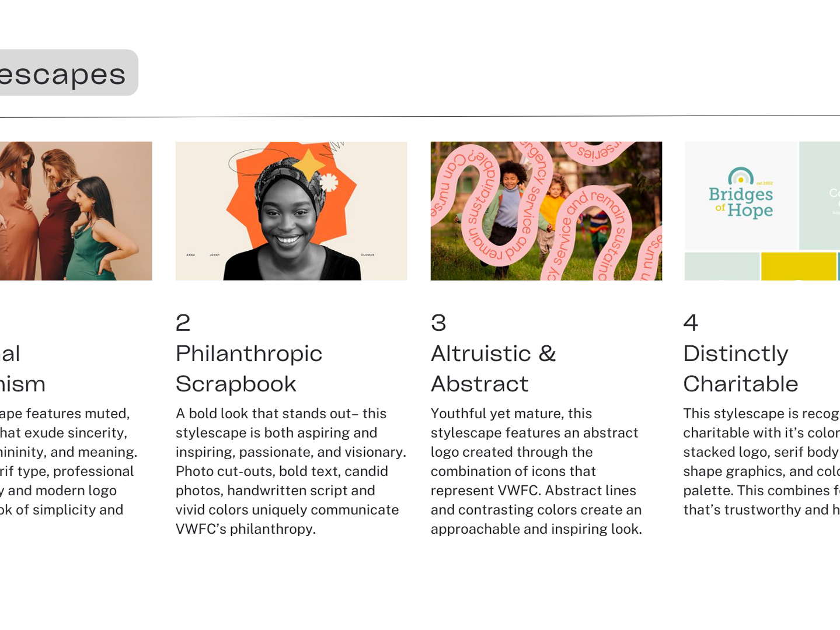Click the Philanthropic Scrapbook description paragraph
The image size is (840, 630).
coord(291,471)
